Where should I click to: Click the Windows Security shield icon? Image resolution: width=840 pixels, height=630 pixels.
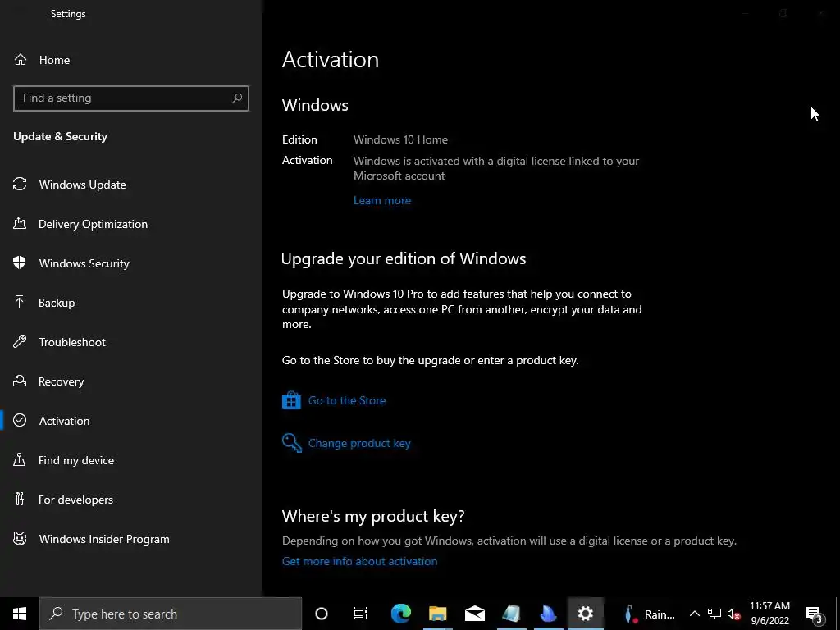click(20, 262)
